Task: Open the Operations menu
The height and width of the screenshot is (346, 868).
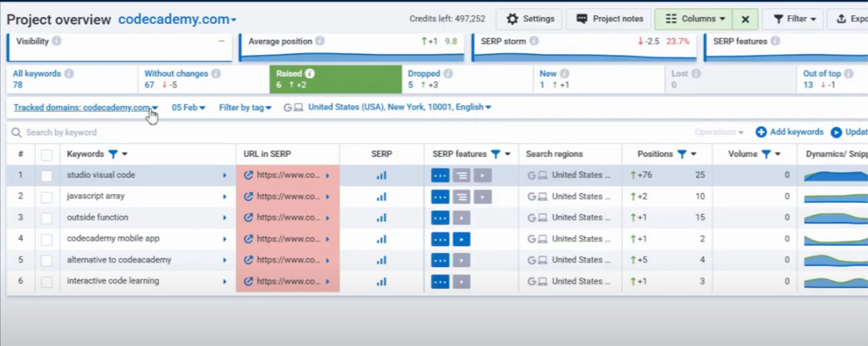Action: 719,132
